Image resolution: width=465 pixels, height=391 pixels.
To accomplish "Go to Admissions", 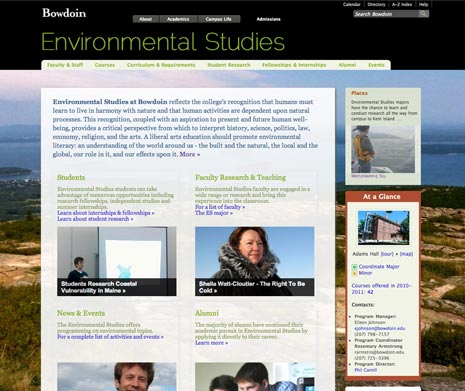I will (x=268, y=19).
